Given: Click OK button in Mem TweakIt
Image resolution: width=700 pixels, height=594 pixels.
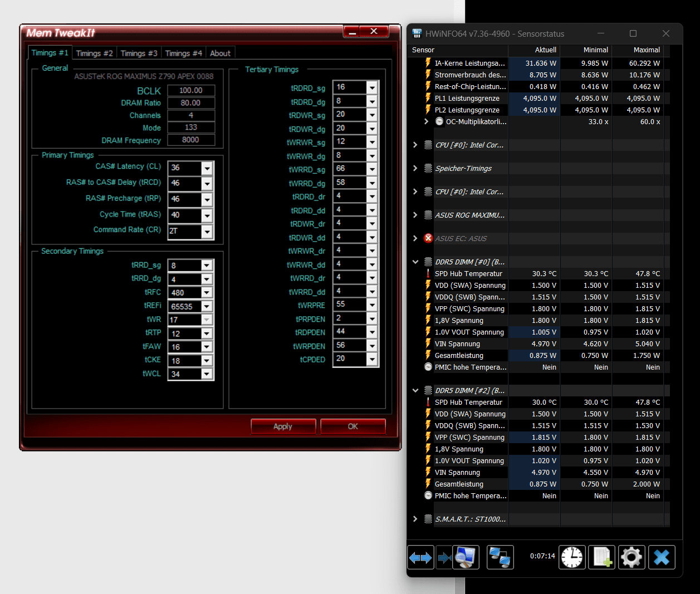Looking at the screenshot, I should (353, 426).
